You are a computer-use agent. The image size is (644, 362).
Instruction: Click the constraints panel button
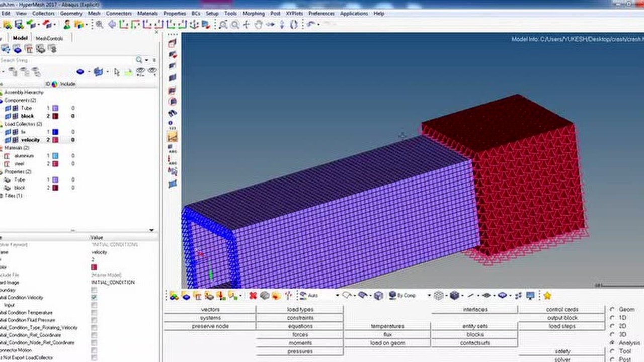(x=300, y=318)
